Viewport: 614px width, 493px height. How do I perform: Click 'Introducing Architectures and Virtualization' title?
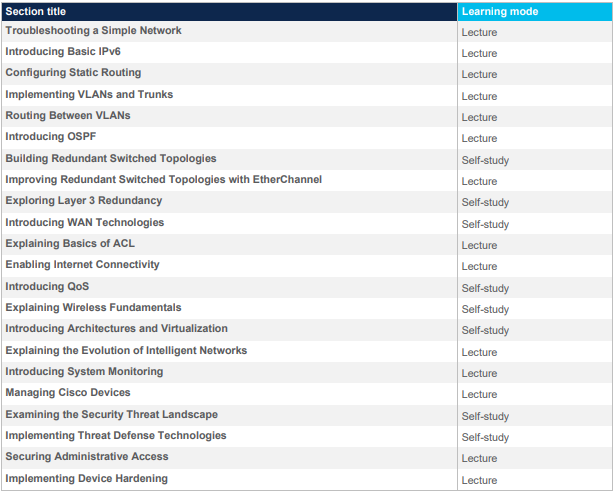[x=116, y=329]
